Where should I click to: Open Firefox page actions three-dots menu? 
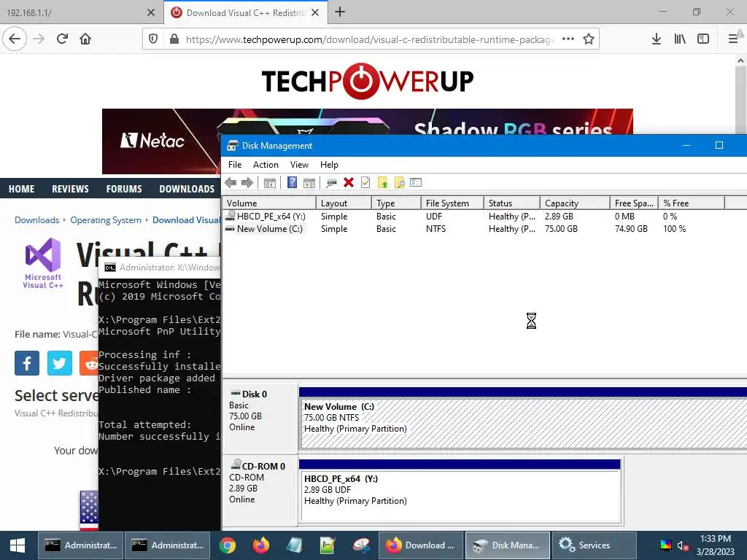click(568, 39)
